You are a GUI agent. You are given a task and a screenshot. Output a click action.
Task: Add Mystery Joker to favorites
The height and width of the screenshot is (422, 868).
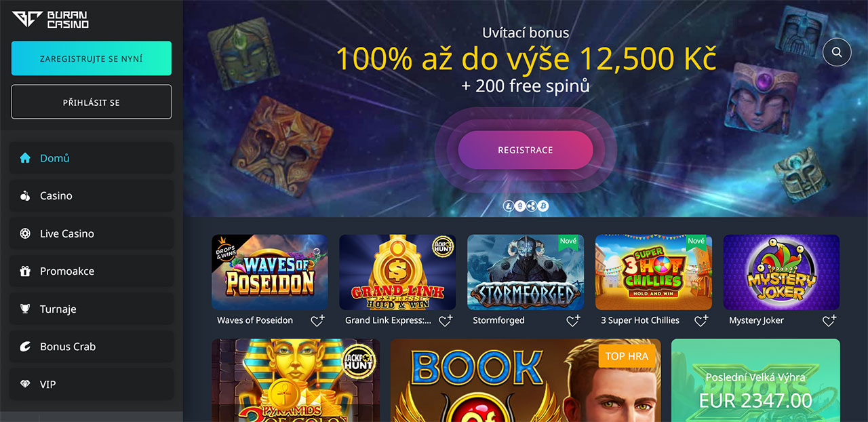829,321
